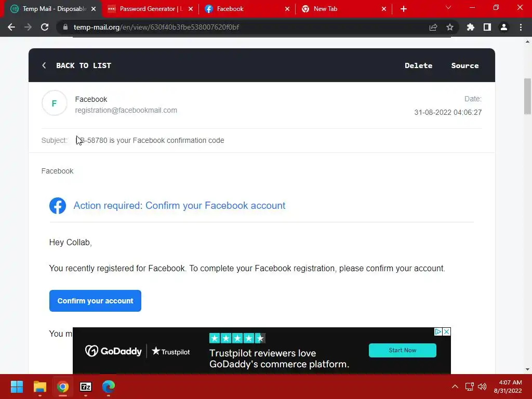The image size is (532, 399).
Task: Toggle the browser side panel icon
Action: (487, 27)
